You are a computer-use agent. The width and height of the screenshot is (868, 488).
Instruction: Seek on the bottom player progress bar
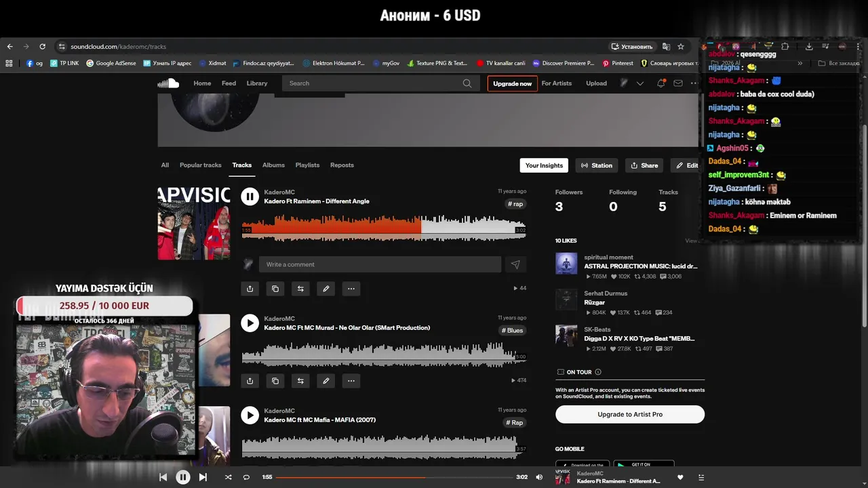click(393, 477)
